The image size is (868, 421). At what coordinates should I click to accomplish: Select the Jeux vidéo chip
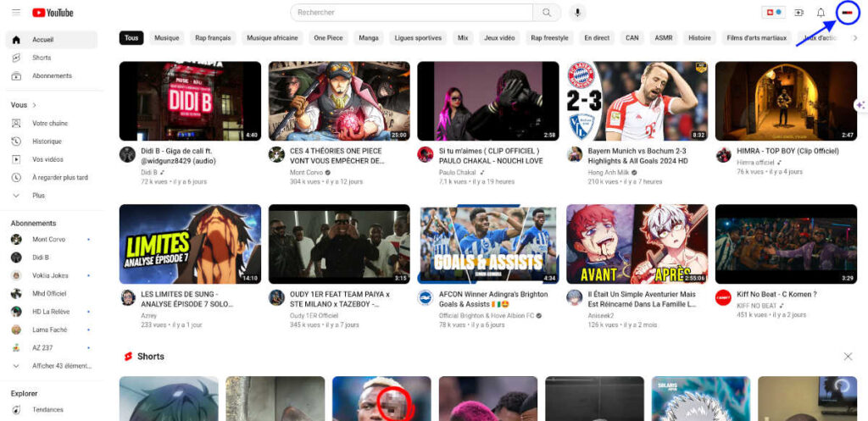[x=499, y=38]
